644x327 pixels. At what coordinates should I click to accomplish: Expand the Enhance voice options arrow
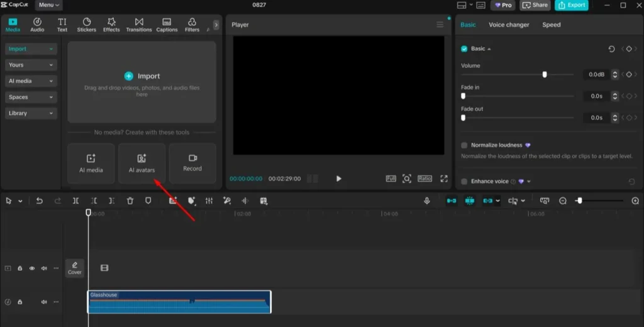tap(529, 182)
